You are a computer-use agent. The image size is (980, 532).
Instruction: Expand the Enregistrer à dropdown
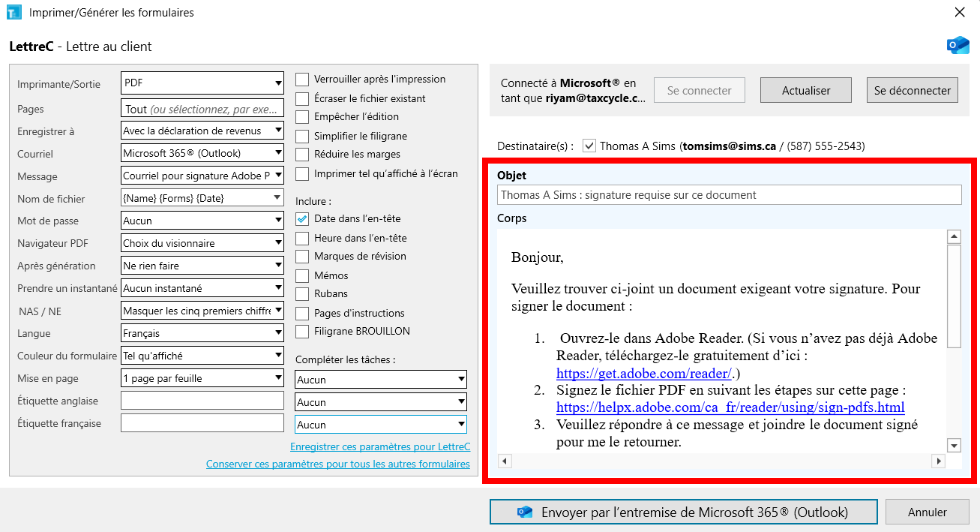pyautogui.click(x=202, y=131)
